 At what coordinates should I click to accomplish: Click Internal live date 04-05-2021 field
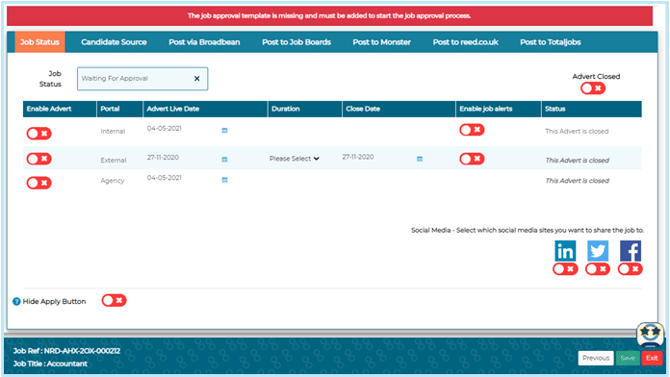pos(164,128)
